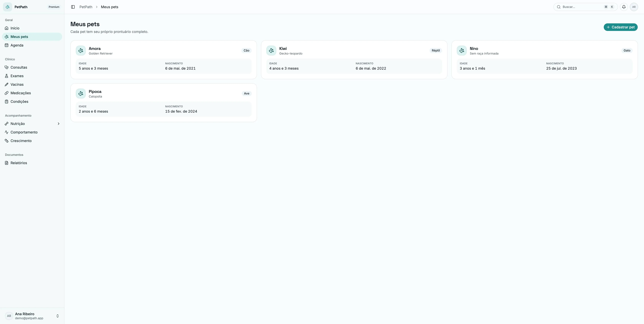Click the Crescimento ruler icon

[x=7, y=141]
